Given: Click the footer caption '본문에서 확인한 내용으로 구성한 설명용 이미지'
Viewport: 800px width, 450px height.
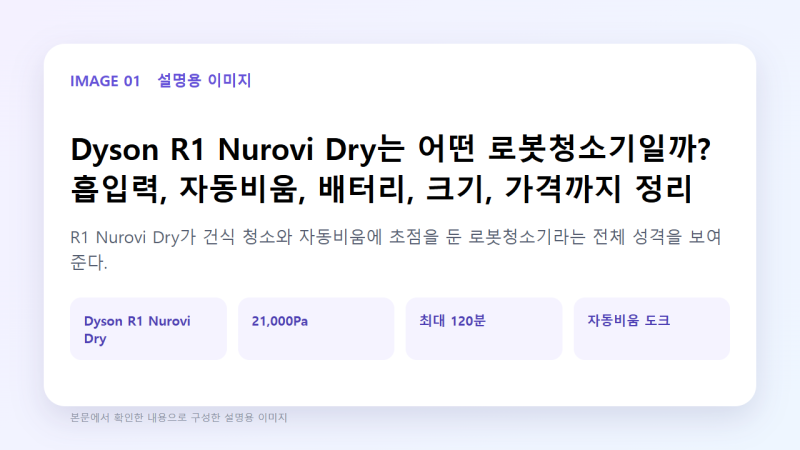Looking at the screenshot, I should point(179,417).
